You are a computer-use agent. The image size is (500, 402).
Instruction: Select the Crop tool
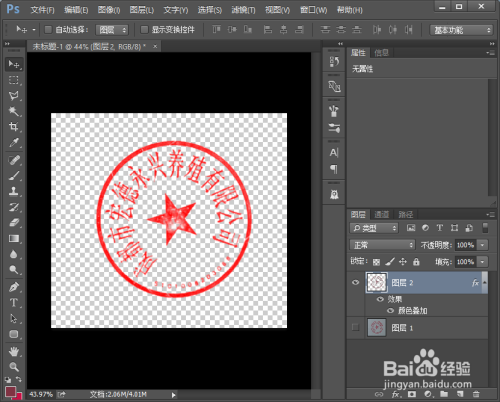pos(14,127)
